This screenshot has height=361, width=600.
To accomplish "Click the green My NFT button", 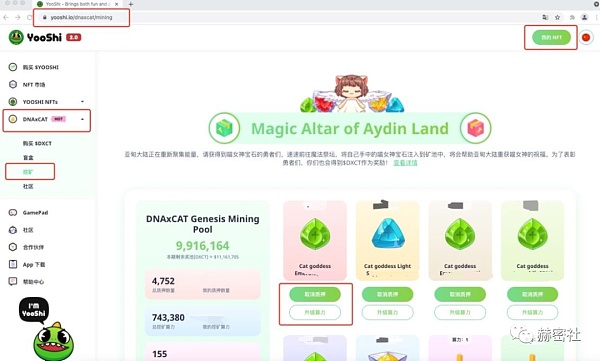I will 551,38.
